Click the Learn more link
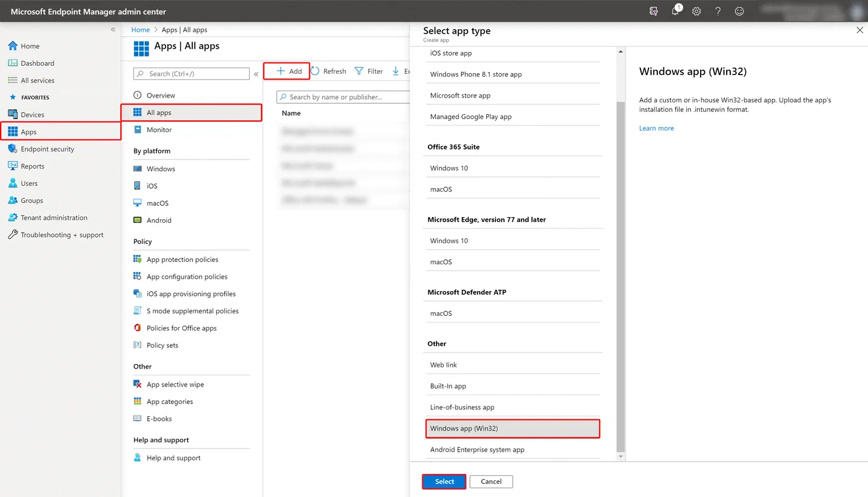This screenshot has height=497, width=868. (x=657, y=128)
